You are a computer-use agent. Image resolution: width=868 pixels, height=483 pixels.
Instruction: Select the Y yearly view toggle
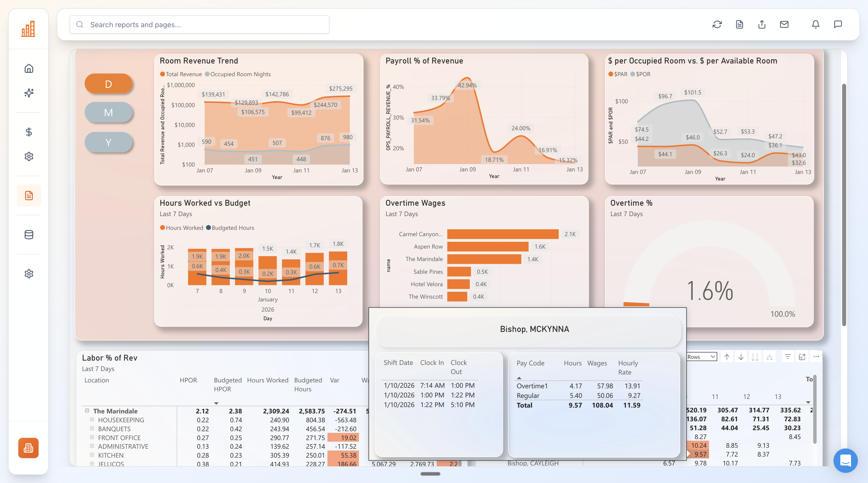[x=109, y=142]
